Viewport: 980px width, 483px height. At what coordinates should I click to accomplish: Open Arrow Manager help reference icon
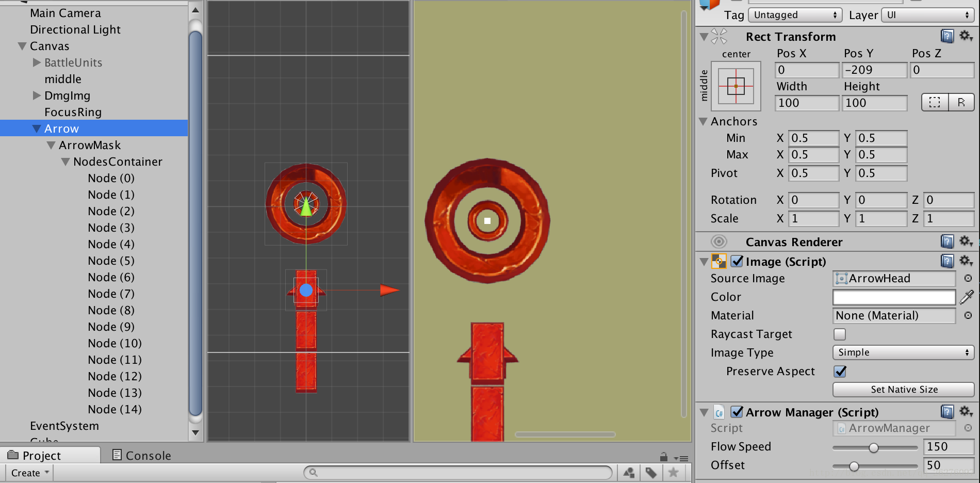pyautogui.click(x=947, y=411)
